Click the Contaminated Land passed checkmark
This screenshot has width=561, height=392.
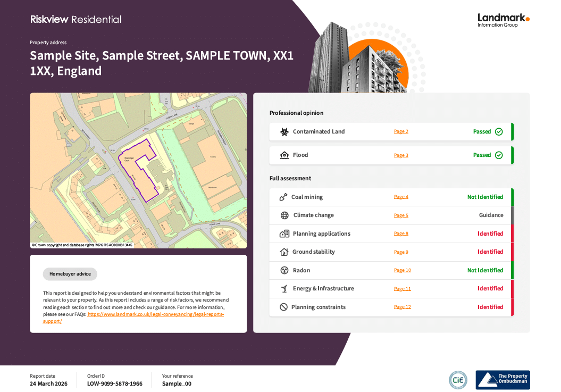[x=499, y=132]
